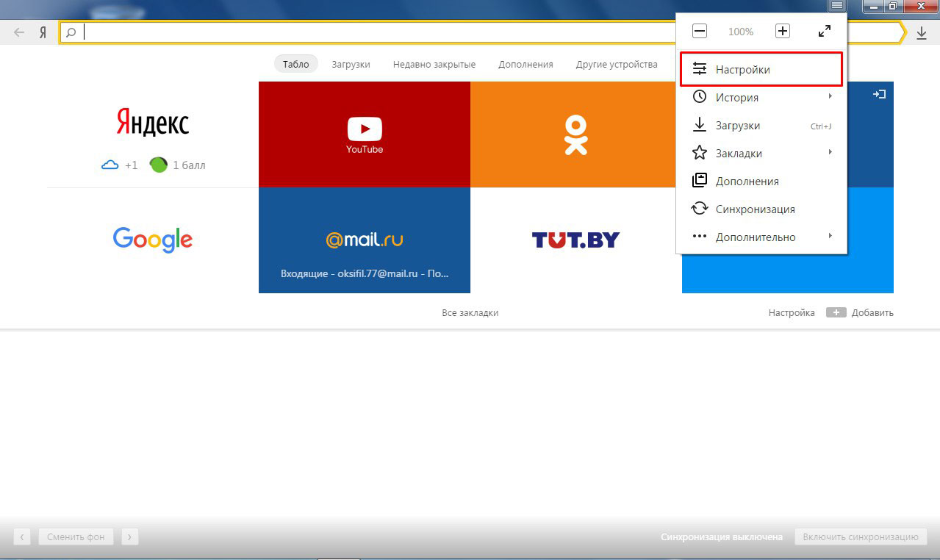Switch to the Загрузки tab

[351, 65]
